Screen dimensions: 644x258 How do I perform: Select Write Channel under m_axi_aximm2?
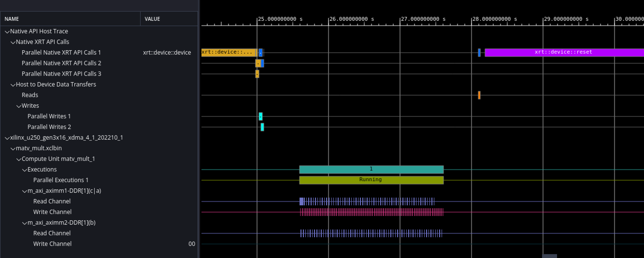tap(99, 244)
